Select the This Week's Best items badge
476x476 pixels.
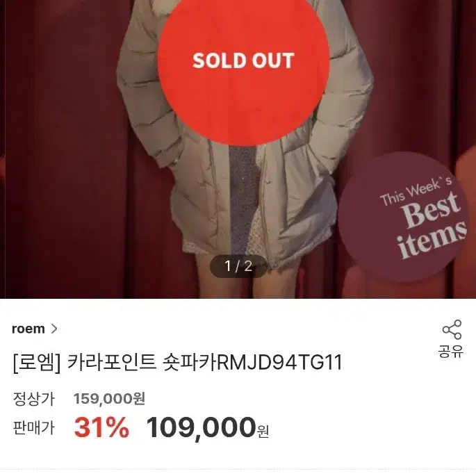click(x=404, y=218)
